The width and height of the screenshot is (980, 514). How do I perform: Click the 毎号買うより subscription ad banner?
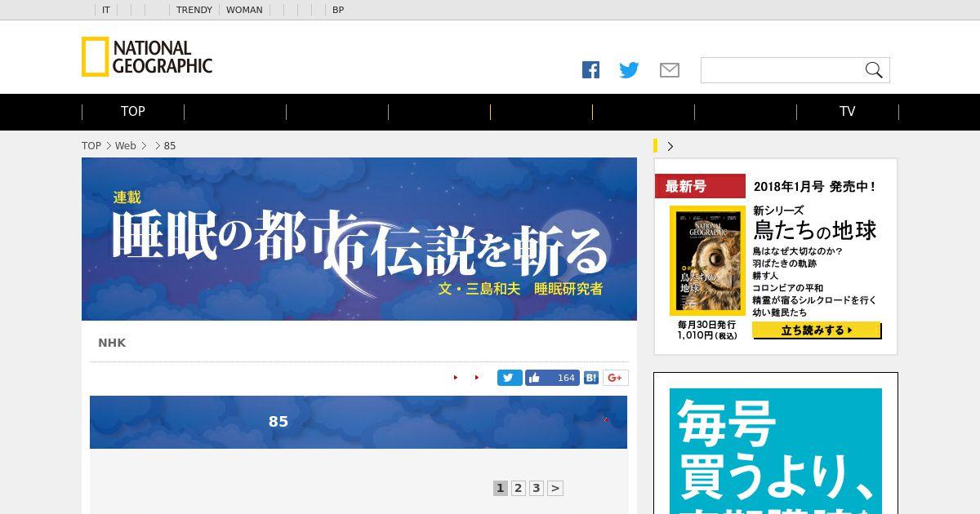pos(776,450)
